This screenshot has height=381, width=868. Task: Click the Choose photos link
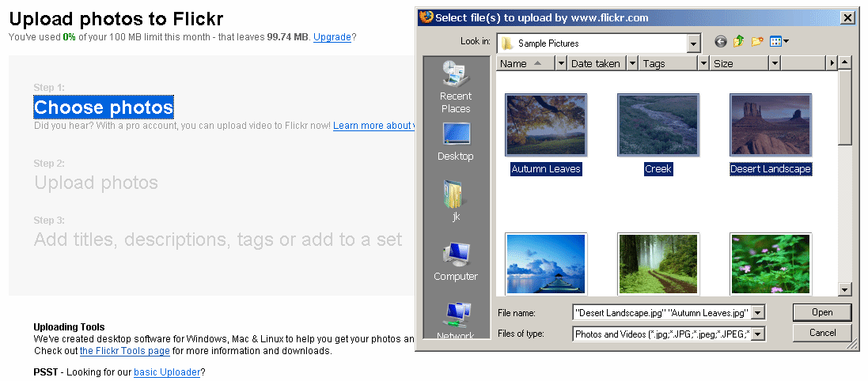pyautogui.click(x=104, y=108)
